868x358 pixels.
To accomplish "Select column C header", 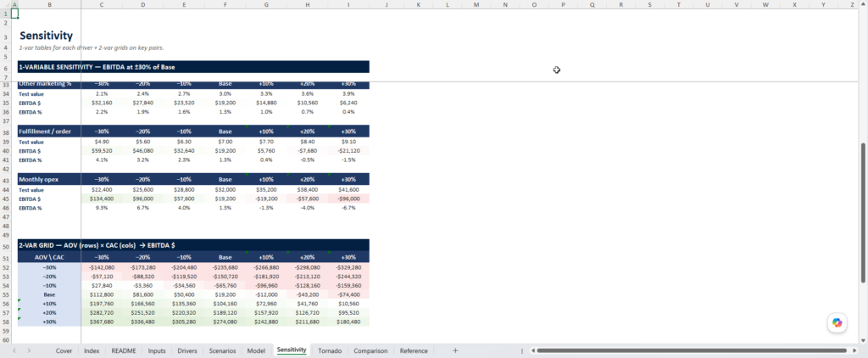I will (x=102, y=4).
